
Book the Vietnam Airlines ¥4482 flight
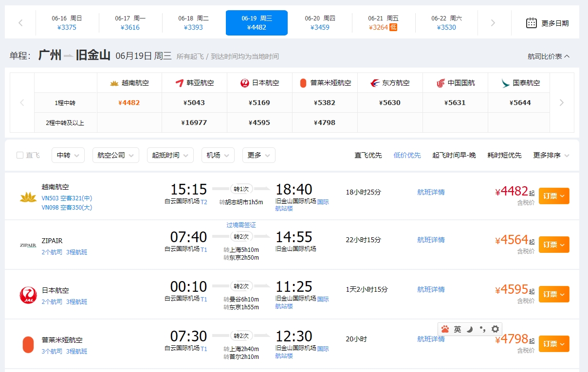click(x=553, y=196)
